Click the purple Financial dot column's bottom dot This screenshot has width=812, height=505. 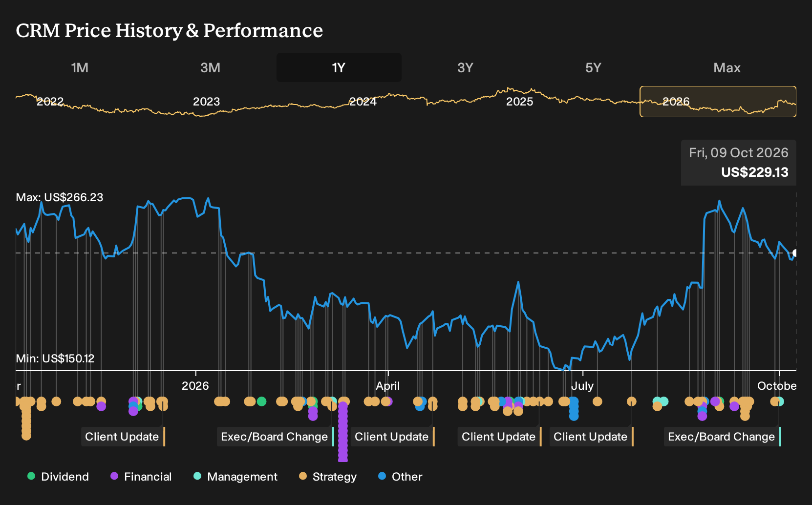point(343,459)
